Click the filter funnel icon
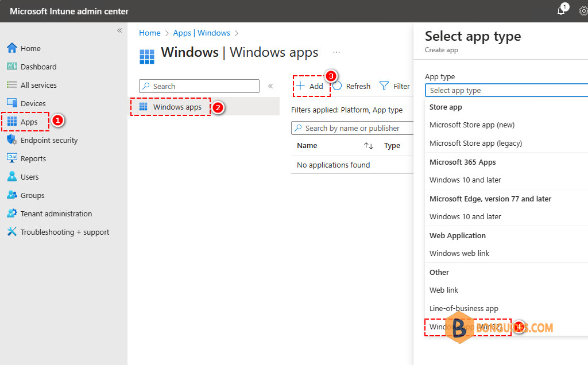The width and height of the screenshot is (588, 365). tap(384, 86)
